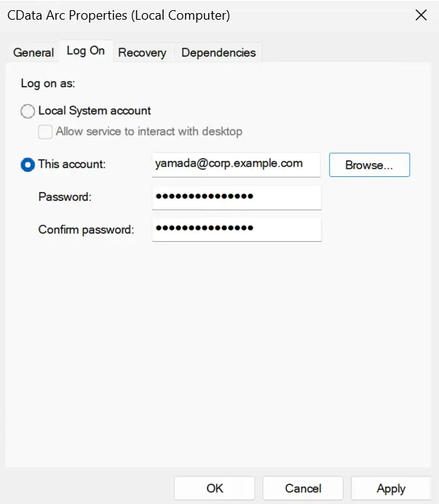Click into the Confirm password field

pos(236,229)
